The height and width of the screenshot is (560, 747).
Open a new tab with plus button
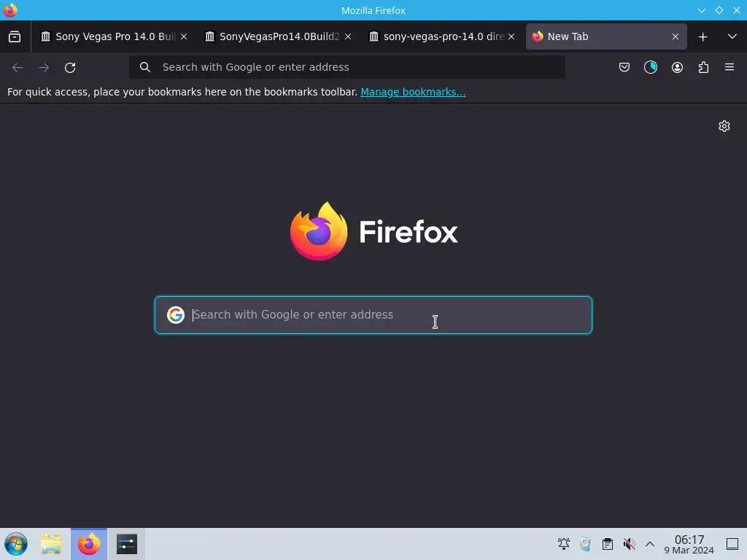pyautogui.click(x=703, y=36)
